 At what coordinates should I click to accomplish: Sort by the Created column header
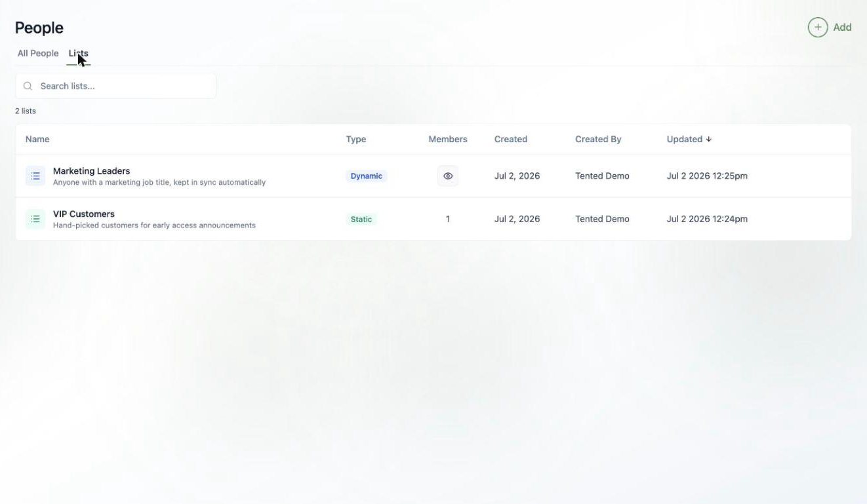tap(511, 139)
